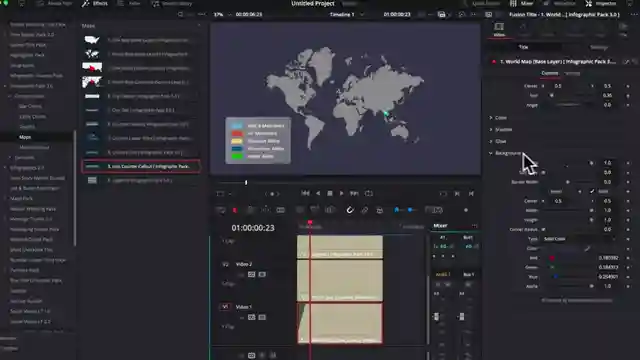Open the Mixer panel from top toolbar
This screenshot has width=640, height=360.
tap(522, 4)
